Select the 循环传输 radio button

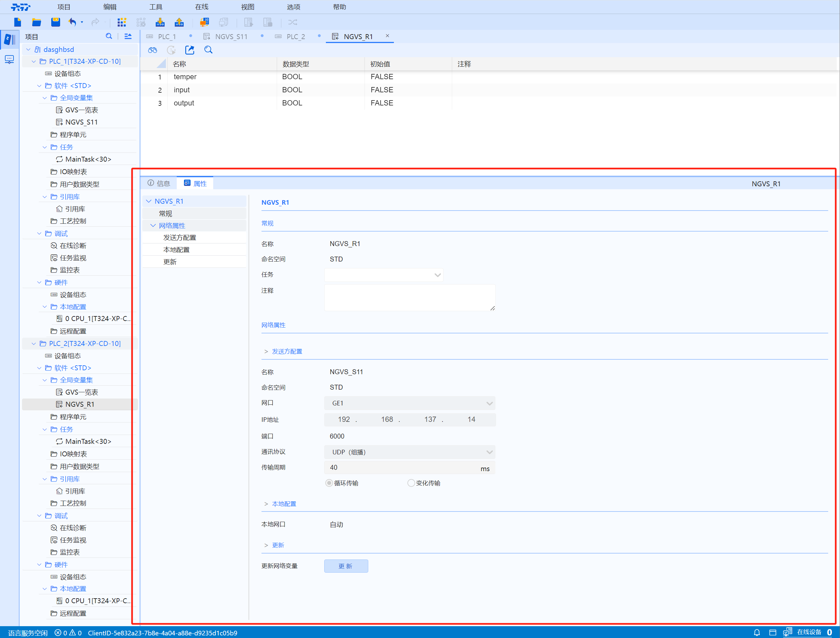point(329,483)
